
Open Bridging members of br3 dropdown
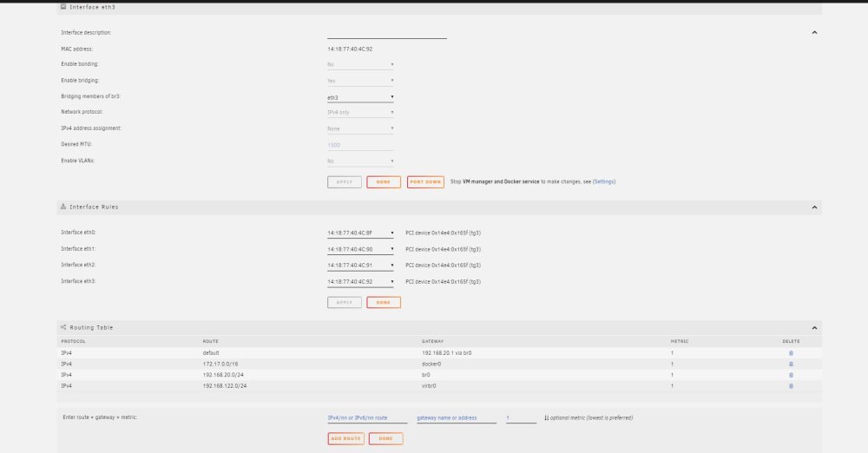[x=360, y=97]
